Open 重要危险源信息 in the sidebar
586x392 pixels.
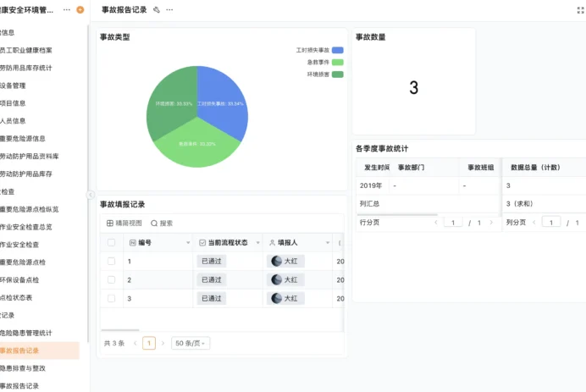[x=23, y=139]
